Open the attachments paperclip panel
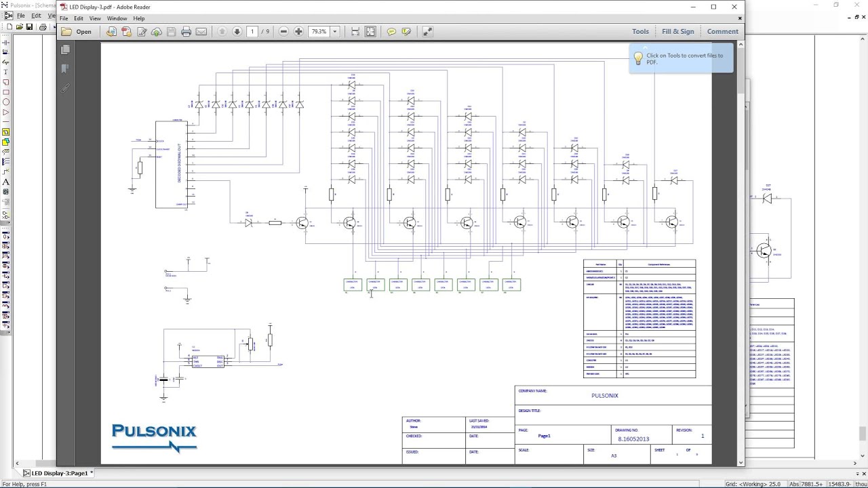Image resolution: width=868 pixels, height=488 pixels. (x=65, y=88)
